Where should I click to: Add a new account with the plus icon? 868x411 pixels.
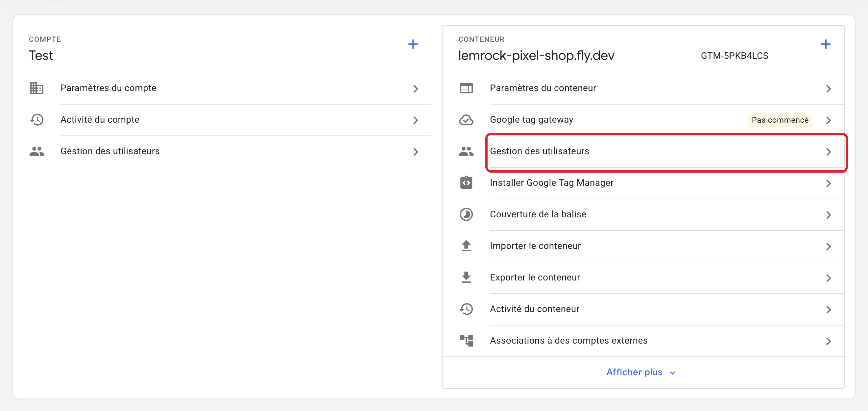413,44
